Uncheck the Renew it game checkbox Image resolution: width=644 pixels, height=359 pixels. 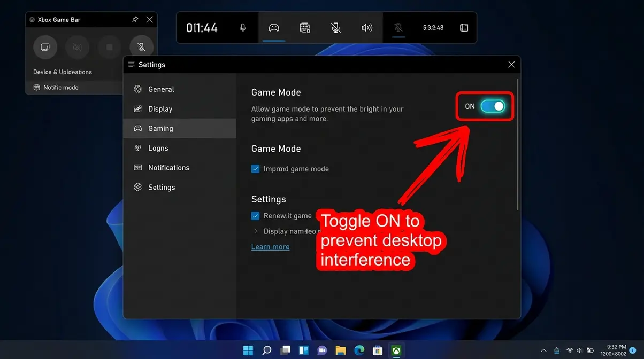pos(255,216)
